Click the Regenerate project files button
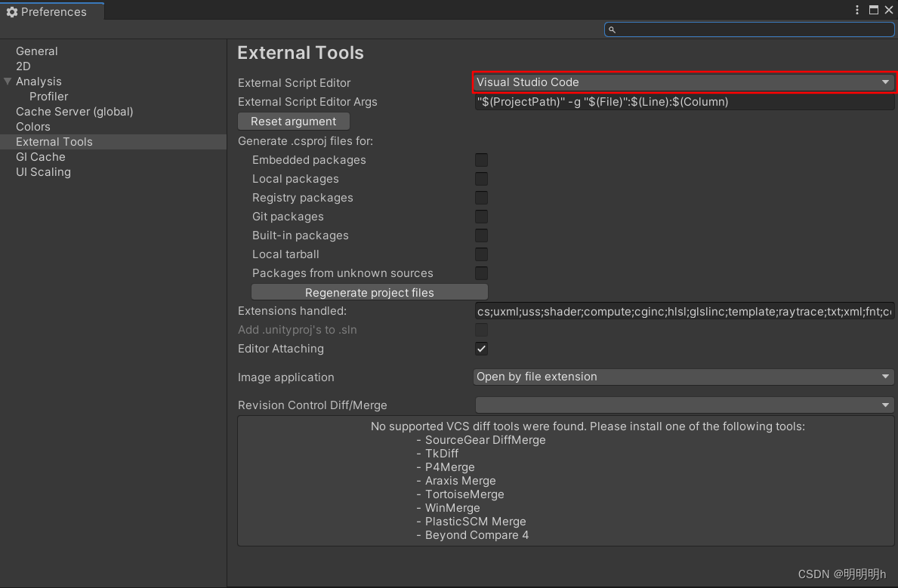 [369, 291]
